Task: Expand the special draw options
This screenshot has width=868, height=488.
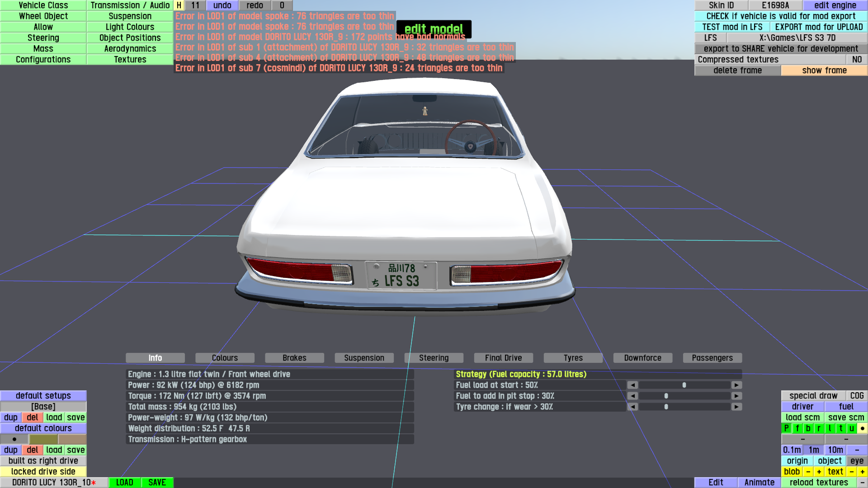Action: (x=813, y=396)
